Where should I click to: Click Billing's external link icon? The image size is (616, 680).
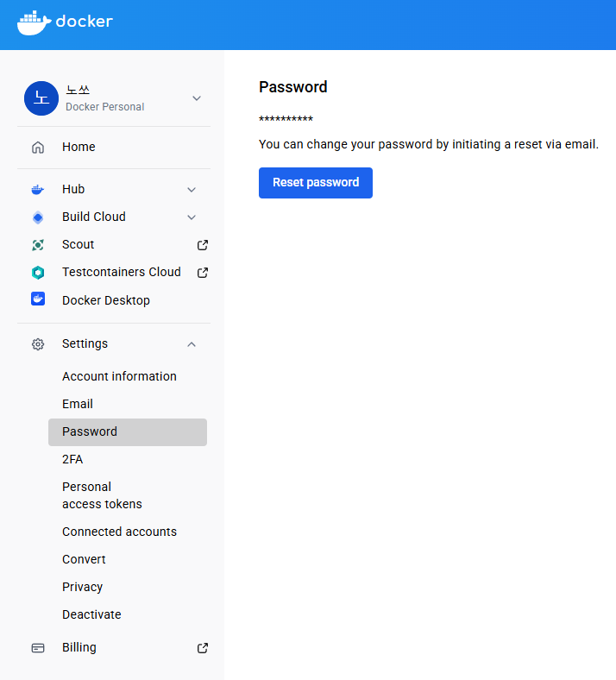(203, 648)
